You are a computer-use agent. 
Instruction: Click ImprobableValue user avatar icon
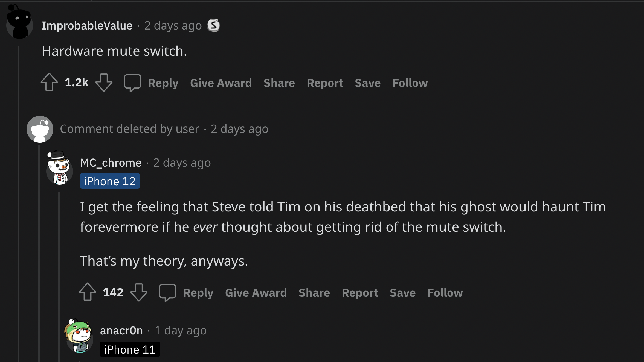tap(19, 25)
